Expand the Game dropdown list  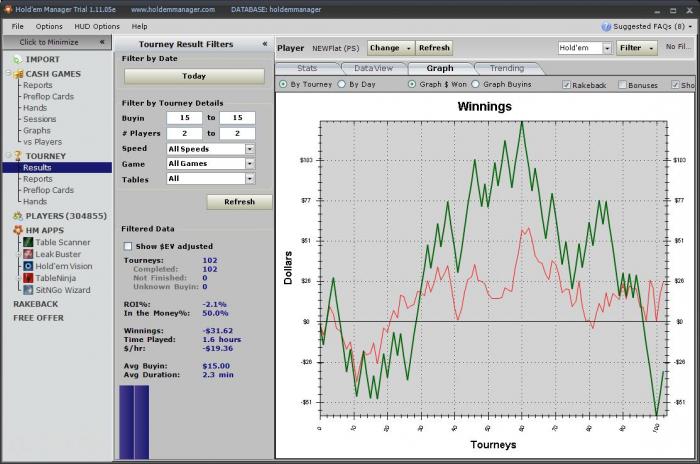[249, 164]
